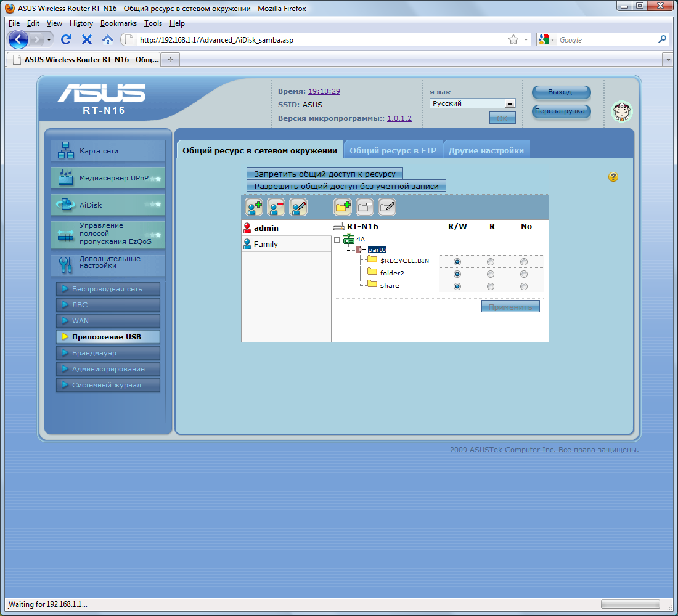The height and width of the screenshot is (616, 678).
Task: Click the Google search field
Action: click(x=607, y=40)
